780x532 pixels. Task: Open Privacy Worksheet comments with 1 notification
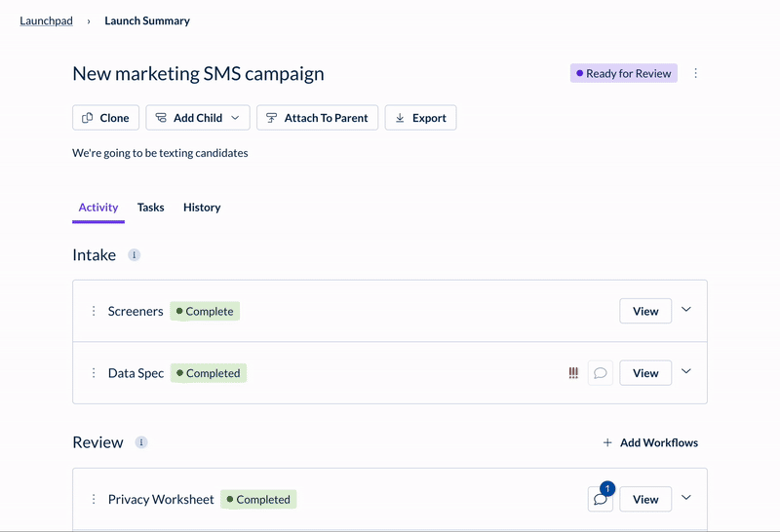pyautogui.click(x=601, y=499)
